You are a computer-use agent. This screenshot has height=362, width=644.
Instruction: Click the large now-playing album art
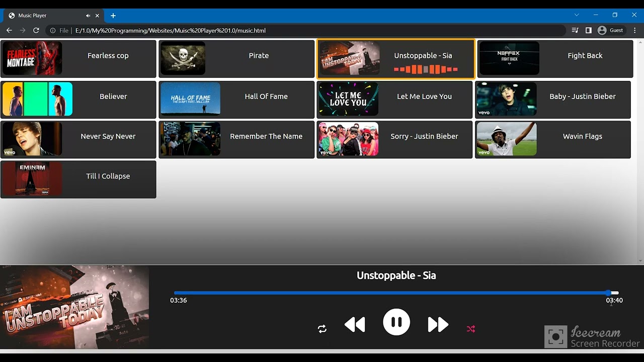click(x=74, y=307)
